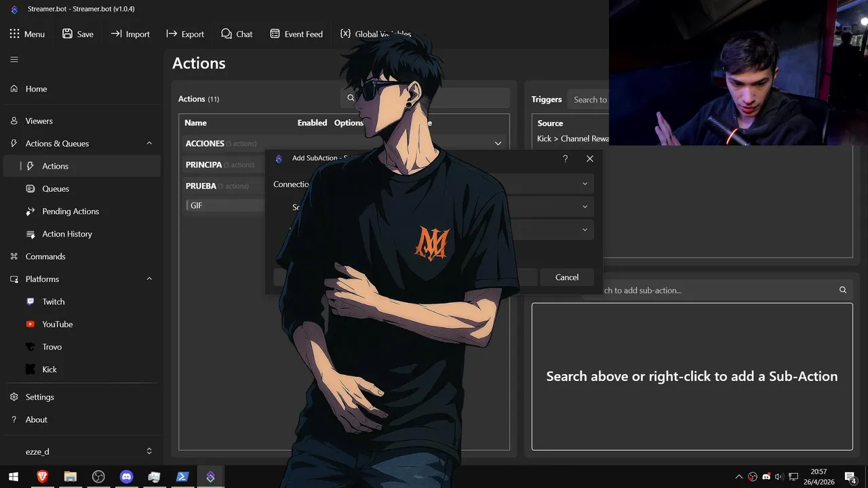Open PowerShell from taskbar

pos(182,477)
